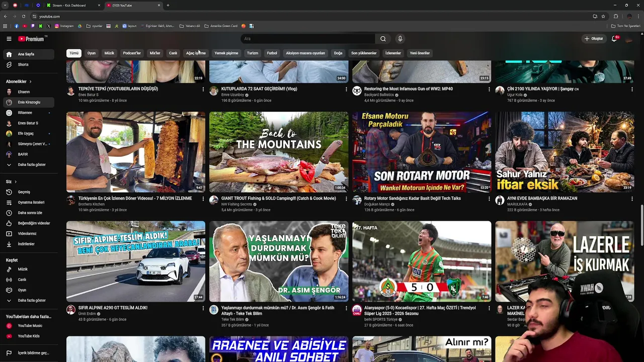Open options menu for AYNI EVDE BAMBAŞKA video
The height and width of the screenshot is (362, 644).
coord(632,199)
